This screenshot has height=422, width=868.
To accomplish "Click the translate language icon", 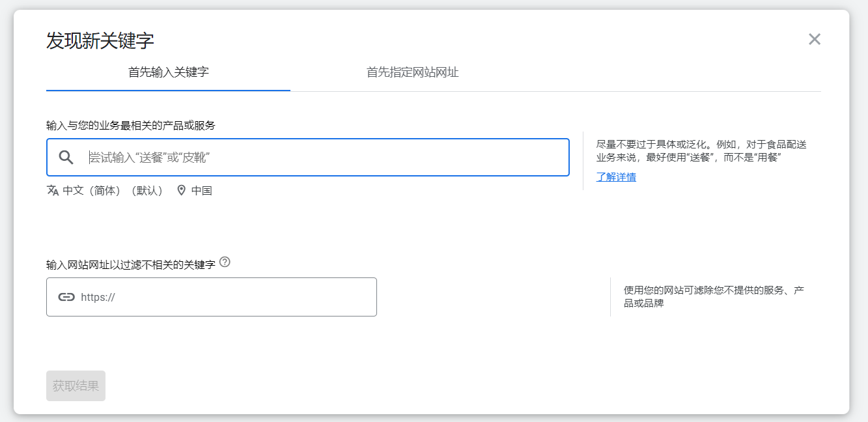I will (53, 191).
